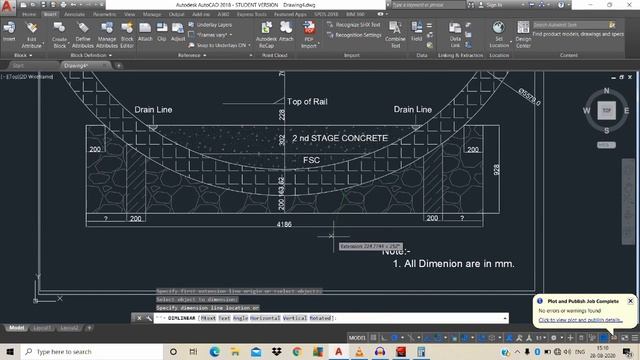Click Recognize SHX Text
The width and height of the screenshot is (640, 360).
353,25
